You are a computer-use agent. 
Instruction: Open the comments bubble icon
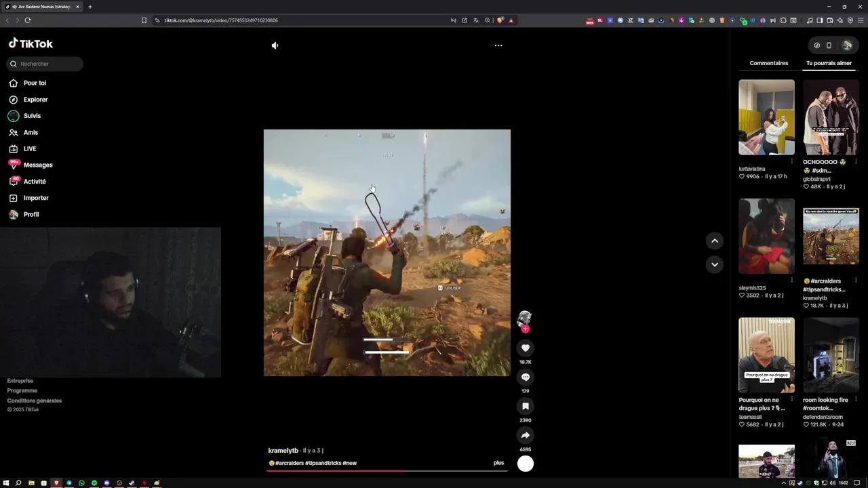click(526, 378)
